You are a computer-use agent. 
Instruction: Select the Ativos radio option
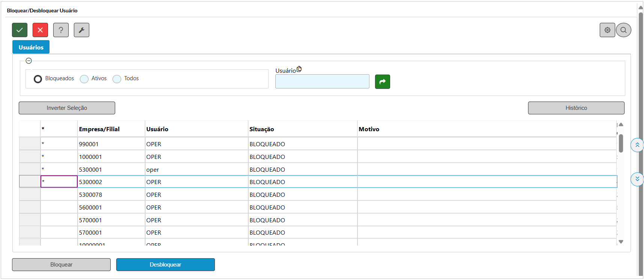(84, 79)
